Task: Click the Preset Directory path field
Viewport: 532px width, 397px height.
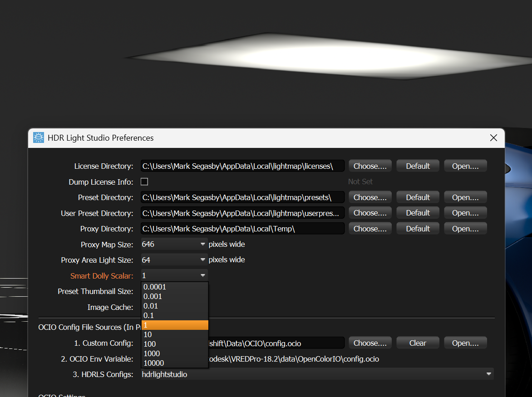Action: [242, 197]
